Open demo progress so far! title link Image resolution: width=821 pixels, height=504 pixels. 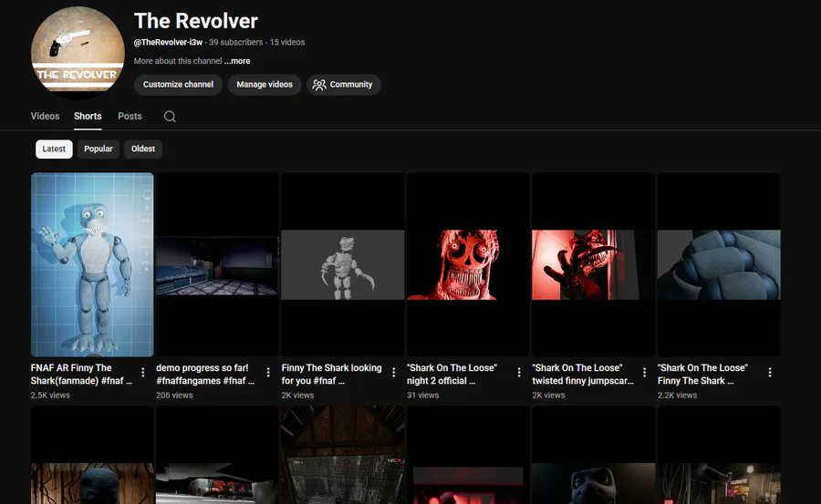pyautogui.click(x=205, y=375)
